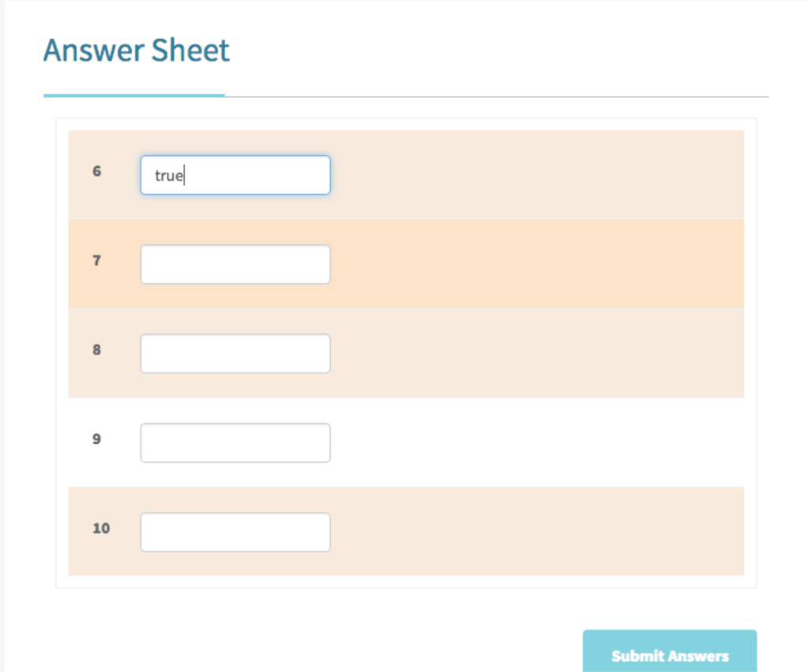This screenshot has height=672, width=808.
Task: Click into the question 8 answer box
Action: click(235, 353)
